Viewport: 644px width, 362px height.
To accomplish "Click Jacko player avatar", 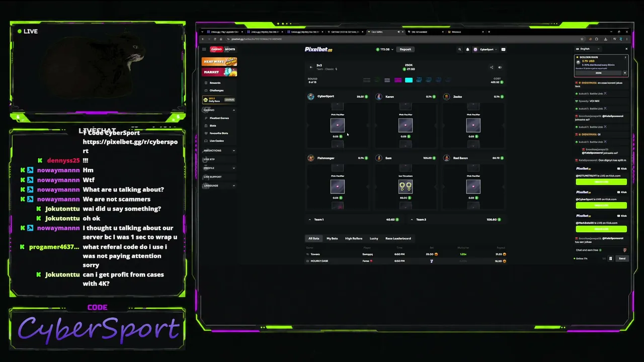I will tap(447, 97).
